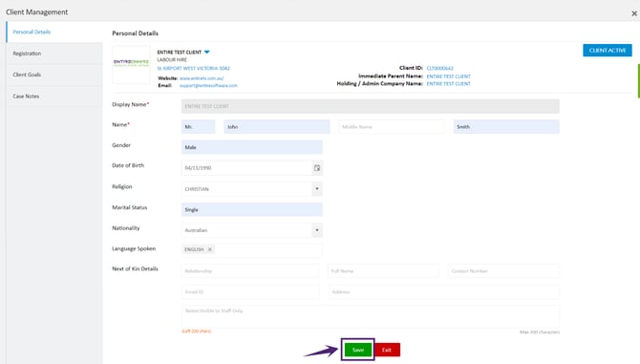Select the Gender field showing Male
The width and height of the screenshot is (640, 364).
point(252,147)
